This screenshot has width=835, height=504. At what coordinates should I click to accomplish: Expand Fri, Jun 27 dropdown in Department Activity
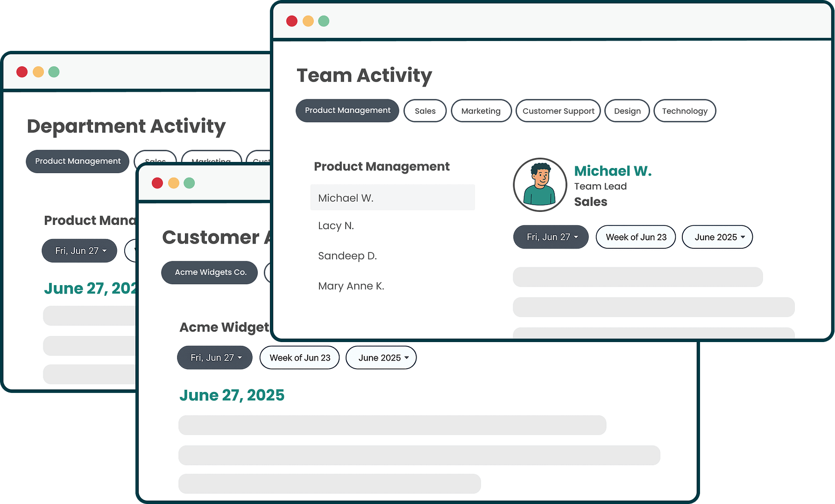tap(79, 251)
